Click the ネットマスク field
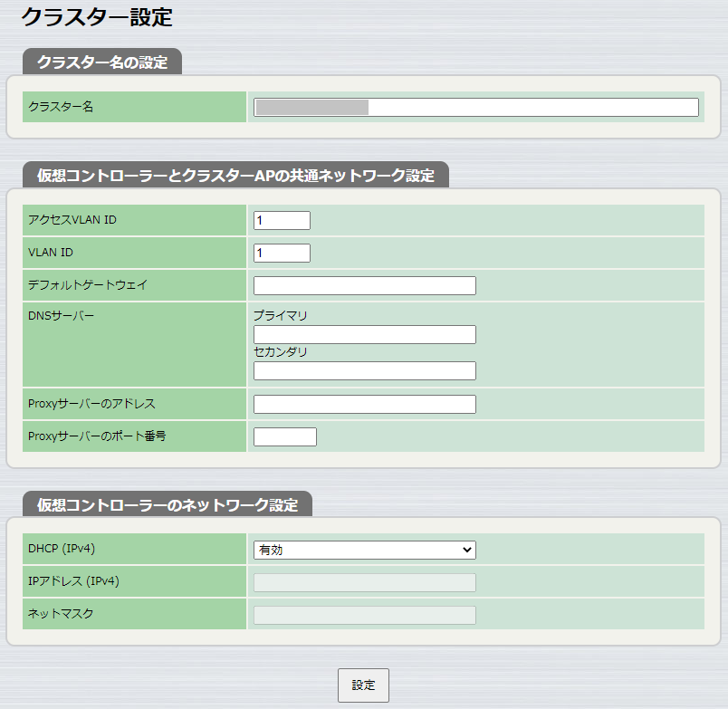The width and height of the screenshot is (728, 709). pos(364,615)
